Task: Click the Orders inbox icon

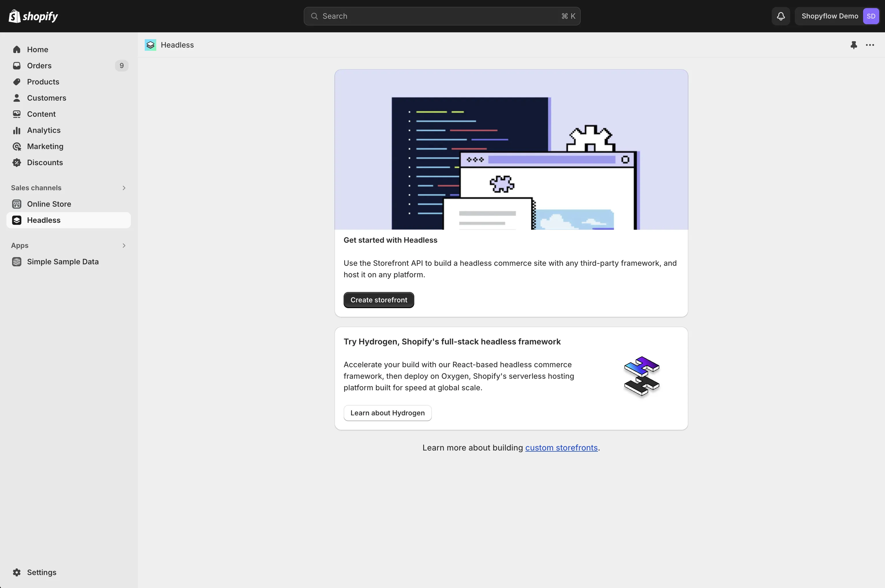Action: tap(16, 66)
